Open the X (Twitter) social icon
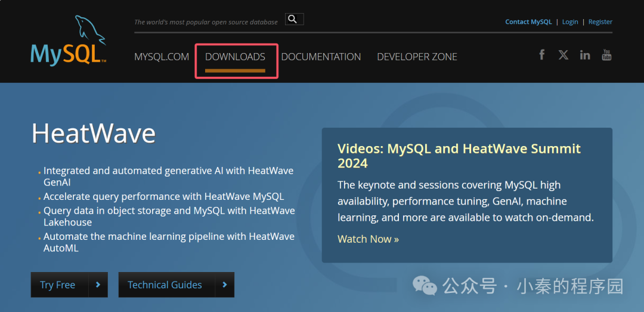 point(563,55)
